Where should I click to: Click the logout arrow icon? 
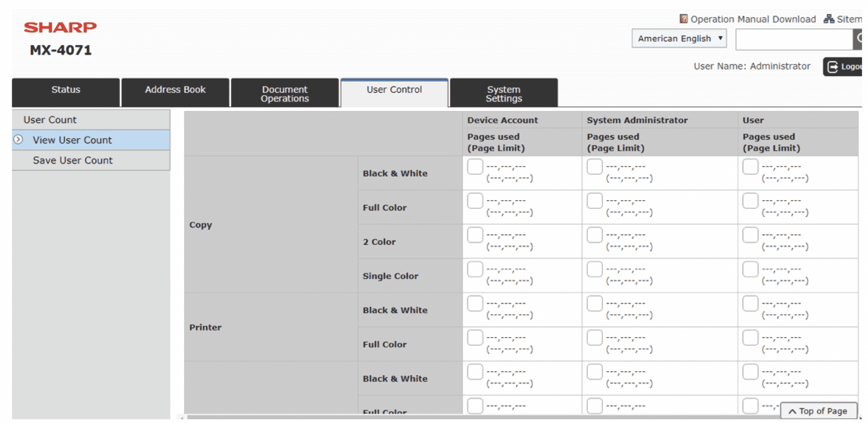point(832,66)
